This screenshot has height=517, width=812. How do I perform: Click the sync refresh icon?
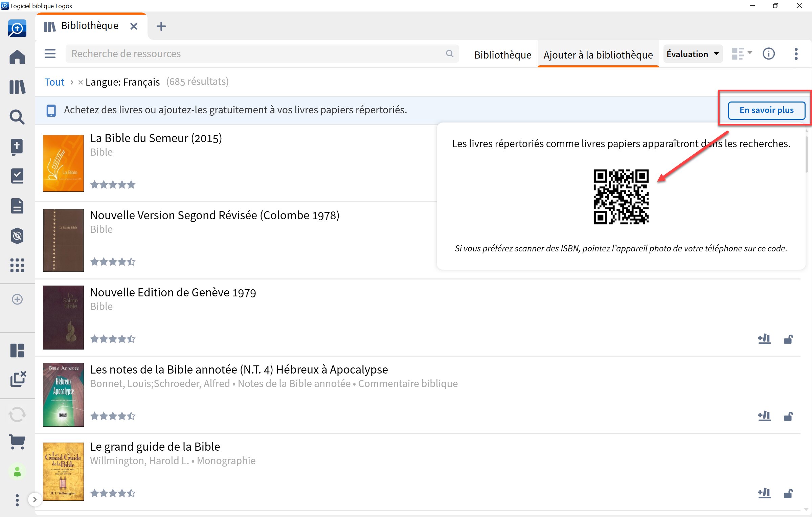tap(17, 414)
